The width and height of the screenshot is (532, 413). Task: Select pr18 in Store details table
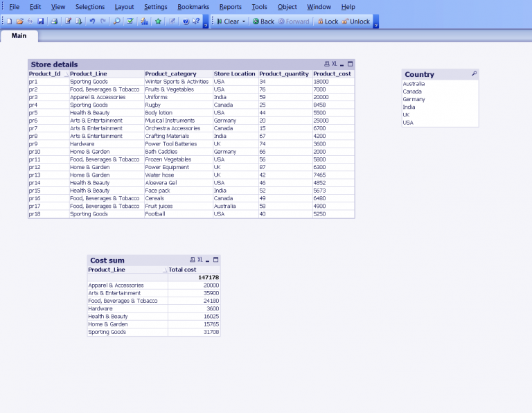coord(48,214)
